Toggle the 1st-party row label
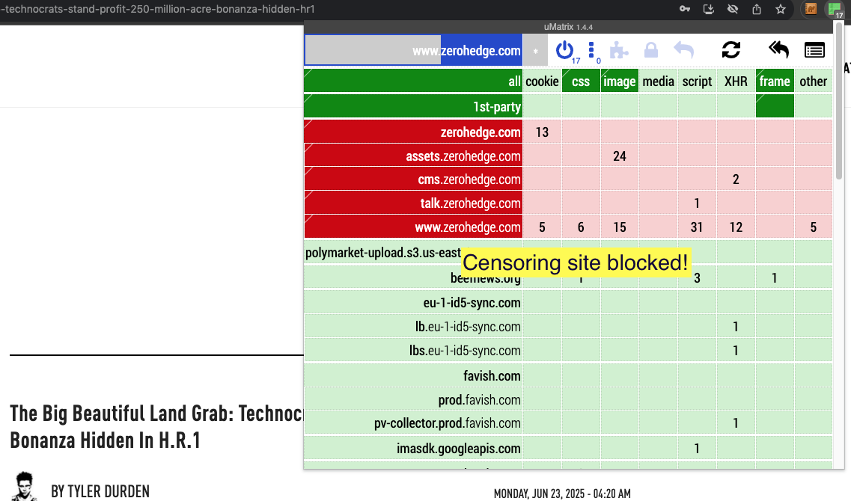This screenshot has height=504, width=851. pyautogui.click(x=413, y=106)
